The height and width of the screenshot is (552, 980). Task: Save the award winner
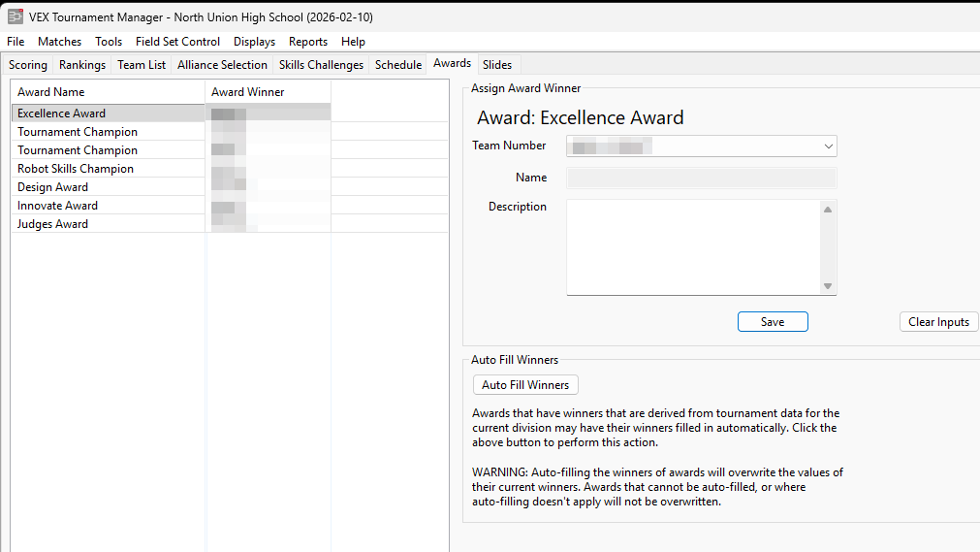tap(773, 322)
